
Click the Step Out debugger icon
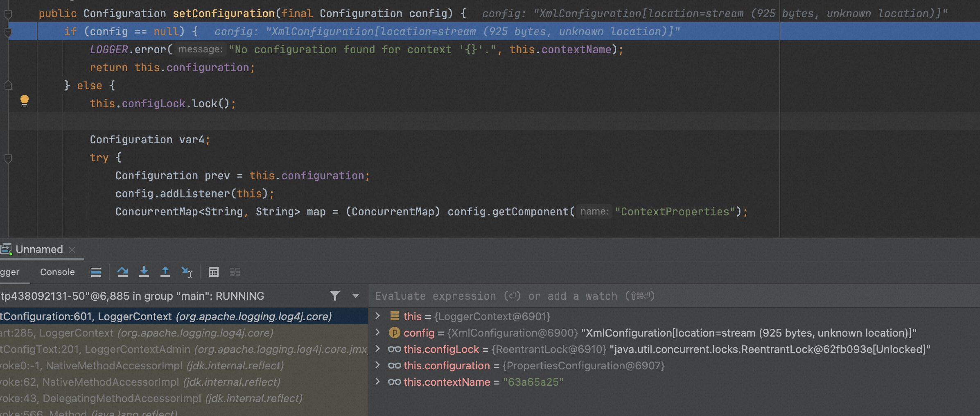(x=165, y=272)
